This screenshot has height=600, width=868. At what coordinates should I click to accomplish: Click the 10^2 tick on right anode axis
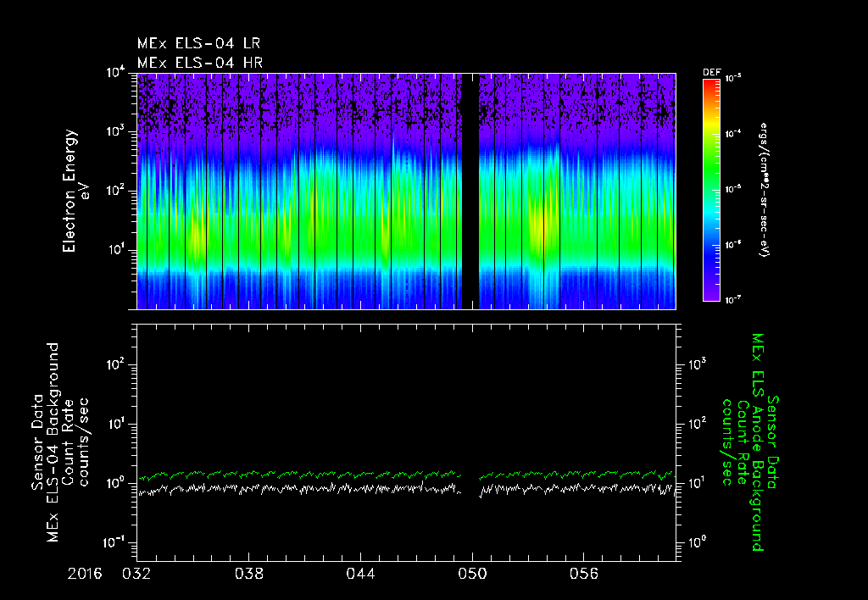click(x=698, y=425)
